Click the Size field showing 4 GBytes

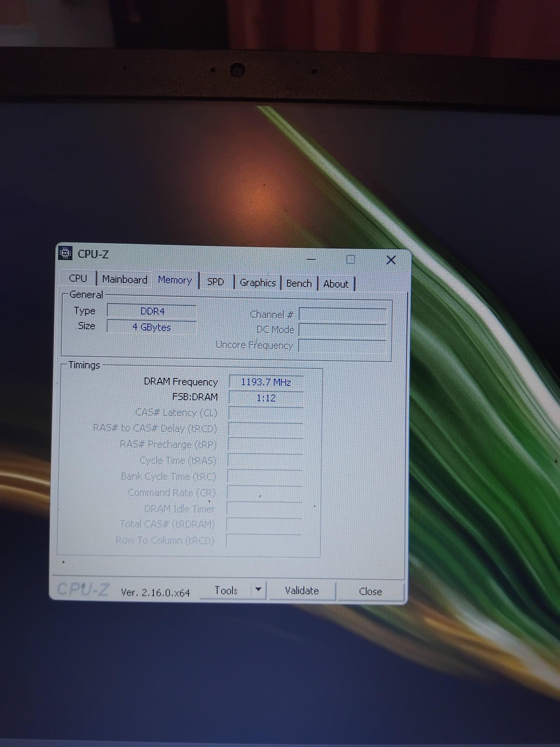coord(152,327)
